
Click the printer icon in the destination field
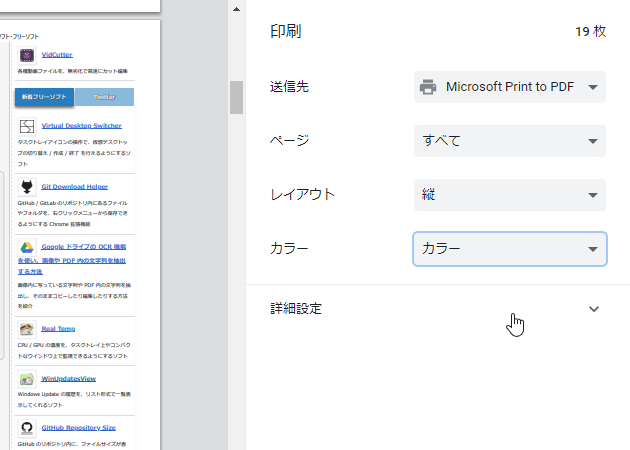(x=428, y=87)
